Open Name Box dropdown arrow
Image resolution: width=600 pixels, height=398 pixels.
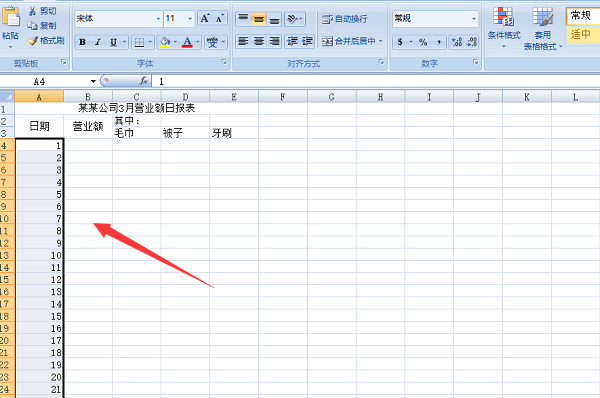tap(93, 82)
